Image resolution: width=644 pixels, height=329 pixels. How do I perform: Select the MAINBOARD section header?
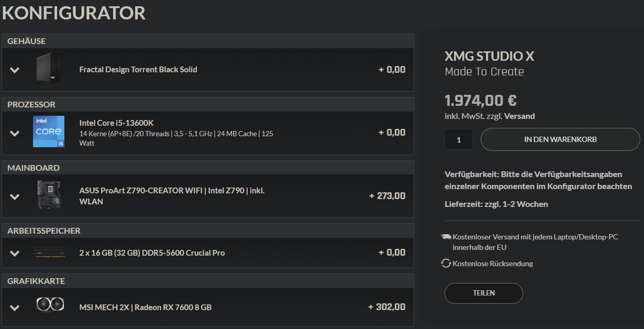point(208,168)
